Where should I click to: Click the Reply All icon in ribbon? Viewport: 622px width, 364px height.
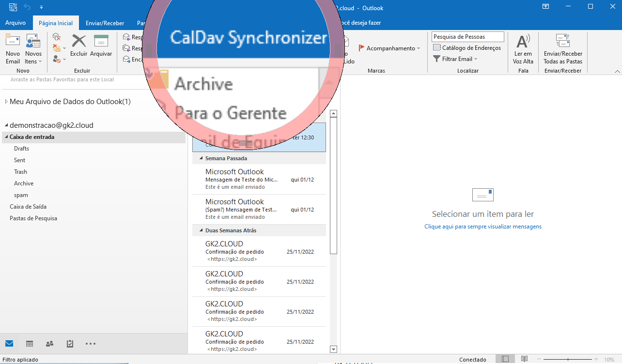[126, 48]
